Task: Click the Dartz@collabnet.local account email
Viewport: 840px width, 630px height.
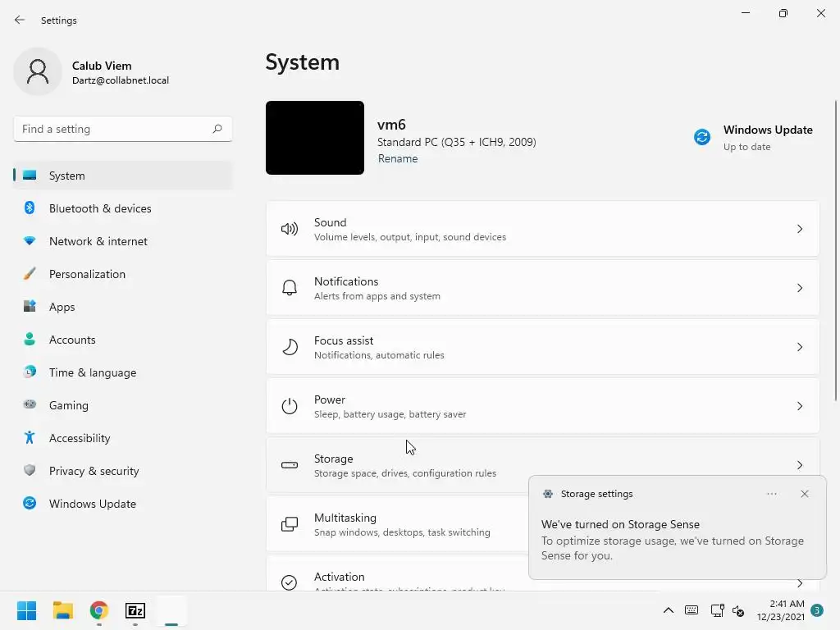Action: click(x=121, y=80)
